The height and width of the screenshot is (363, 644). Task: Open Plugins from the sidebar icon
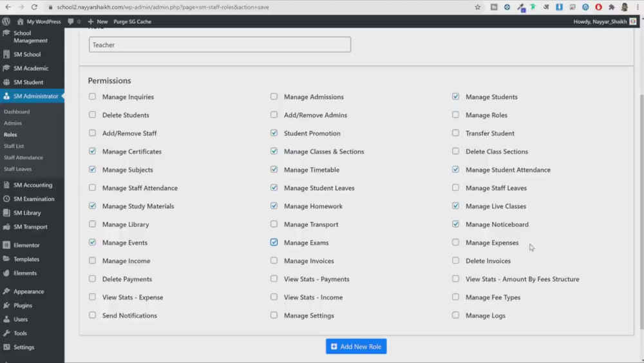click(6, 306)
